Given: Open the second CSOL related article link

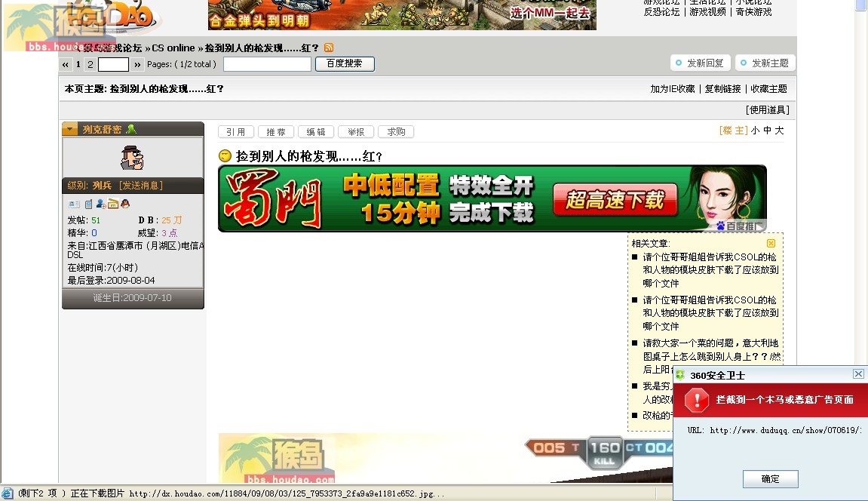Looking at the screenshot, I should coord(711,313).
